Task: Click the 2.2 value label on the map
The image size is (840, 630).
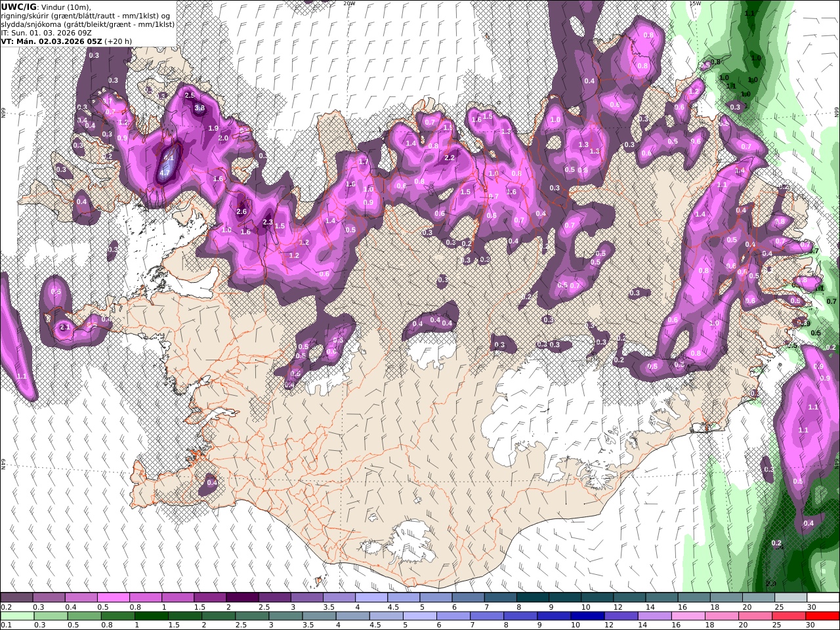Action: (x=450, y=158)
